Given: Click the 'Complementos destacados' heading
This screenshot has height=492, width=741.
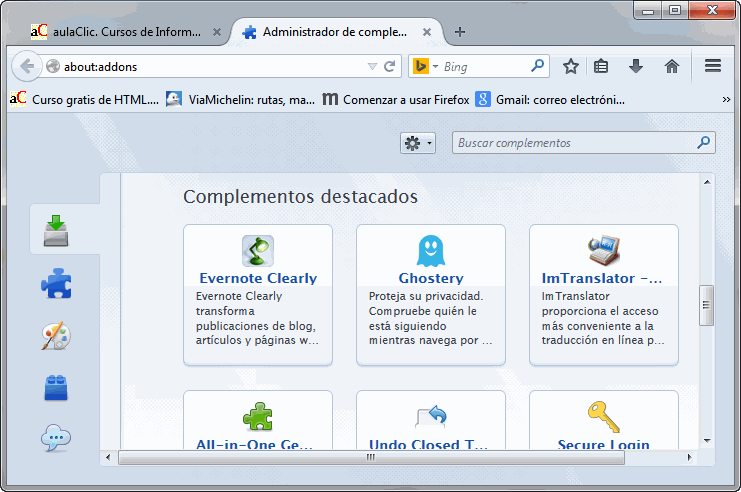Looking at the screenshot, I should (301, 197).
